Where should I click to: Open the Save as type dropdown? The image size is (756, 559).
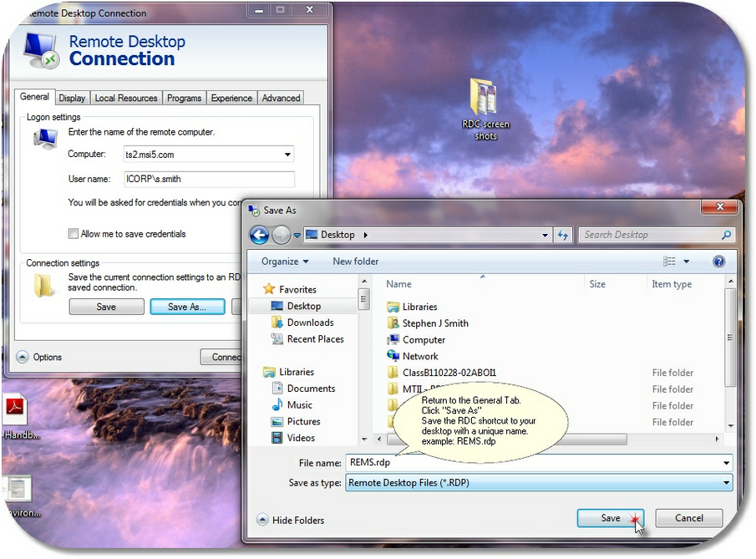coord(725,482)
